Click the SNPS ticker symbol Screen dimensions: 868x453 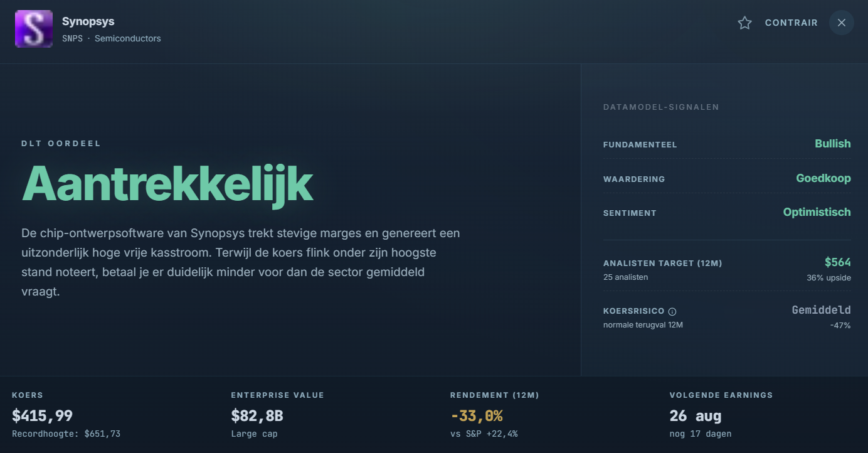[72, 38]
